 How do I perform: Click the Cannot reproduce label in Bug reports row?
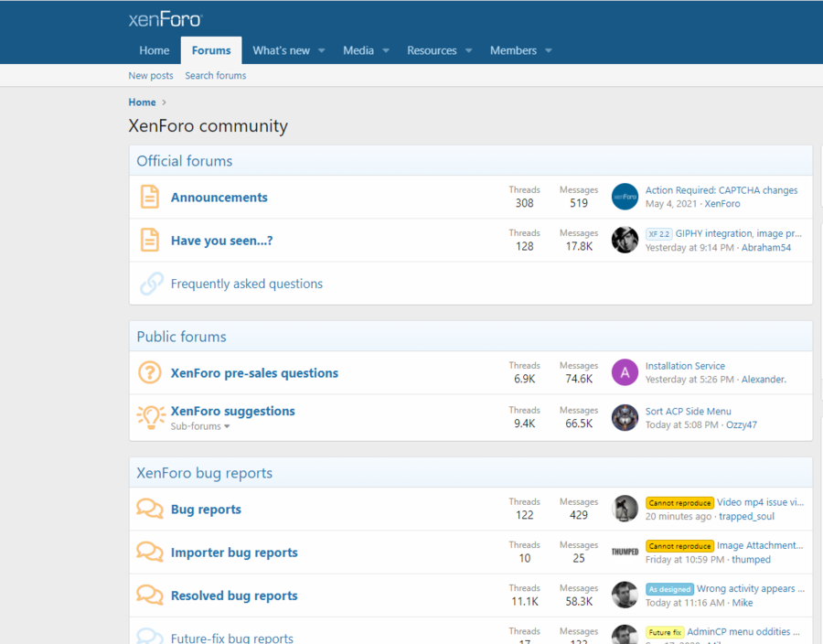[x=679, y=503]
